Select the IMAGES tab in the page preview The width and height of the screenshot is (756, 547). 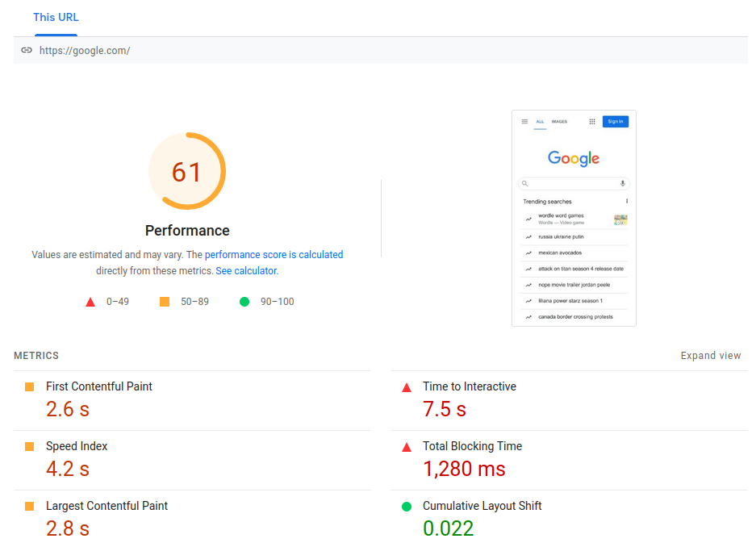pyautogui.click(x=559, y=122)
